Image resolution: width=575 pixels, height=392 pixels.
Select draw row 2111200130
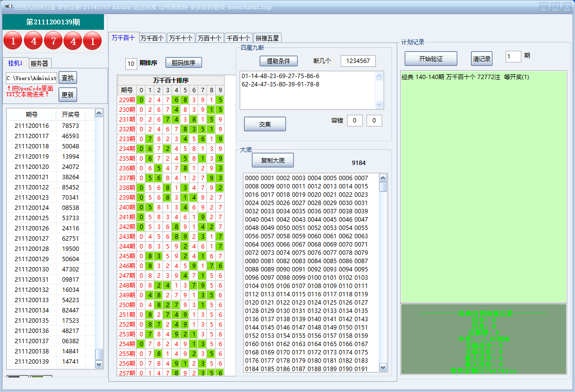point(51,269)
